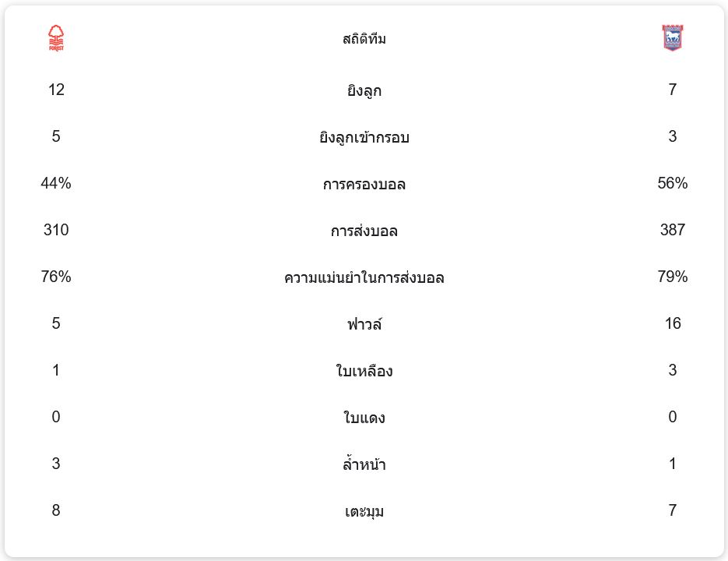
Task: Click the Ipswich Town team crest
Action: [672, 38]
